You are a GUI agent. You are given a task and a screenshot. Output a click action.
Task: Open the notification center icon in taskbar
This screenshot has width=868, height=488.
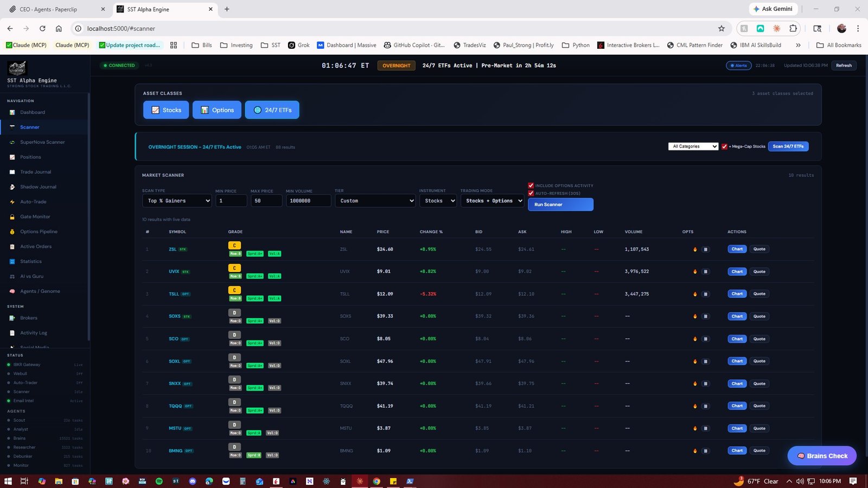tap(853, 481)
